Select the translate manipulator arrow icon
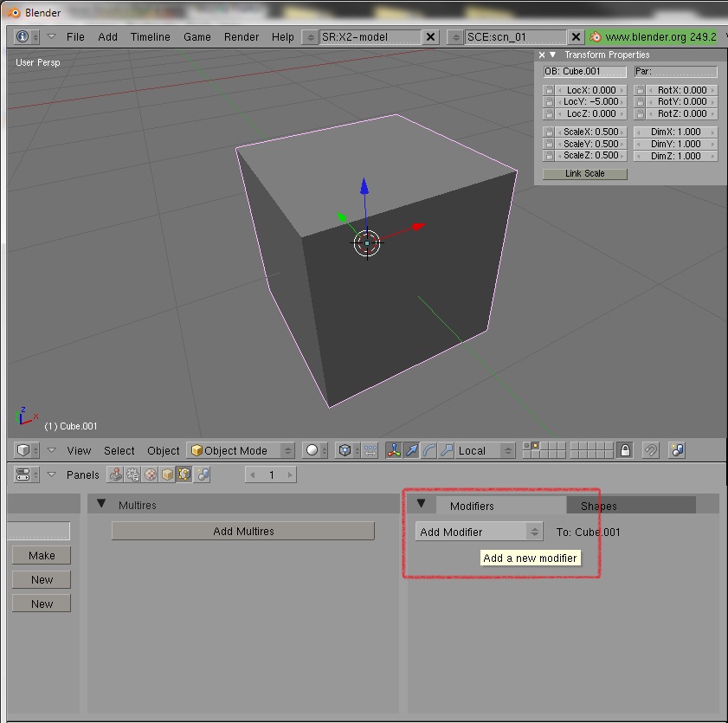The image size is (728, 723). (412, 450)
